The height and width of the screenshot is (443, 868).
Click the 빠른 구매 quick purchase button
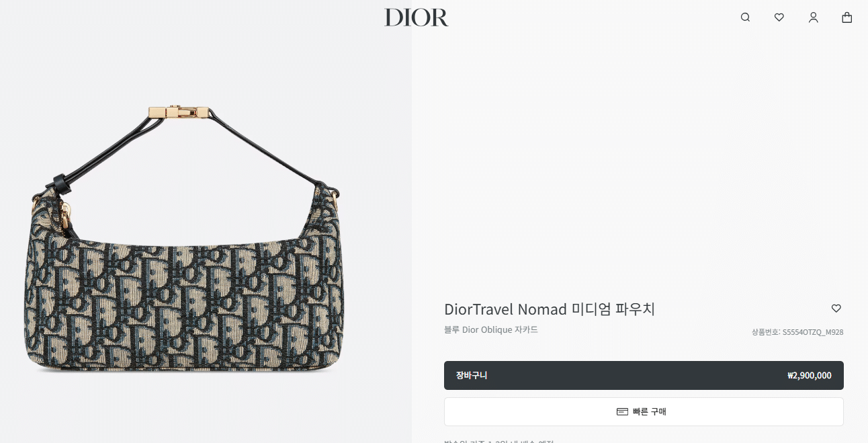click(x=644, y=411)
